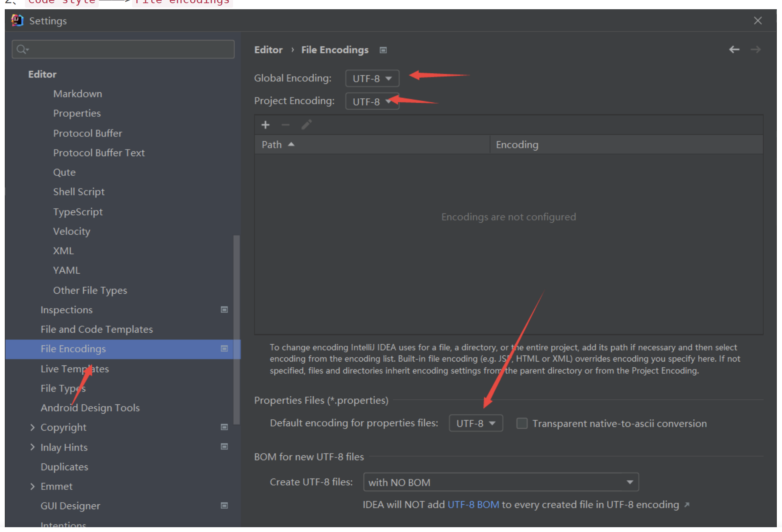Click the project icon on Copyright row
Viewport: 782px width, 532px height.
coord(224,427)
